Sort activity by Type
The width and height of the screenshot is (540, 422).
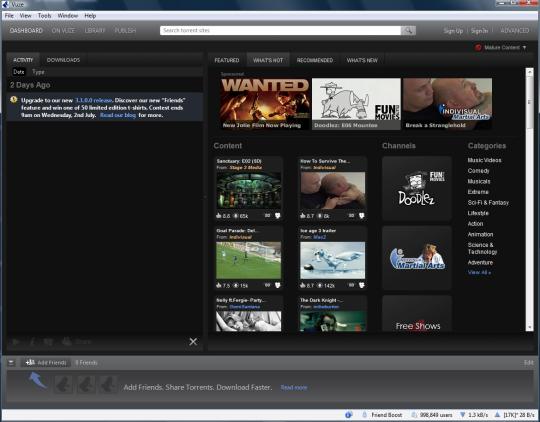pos(38,72)
